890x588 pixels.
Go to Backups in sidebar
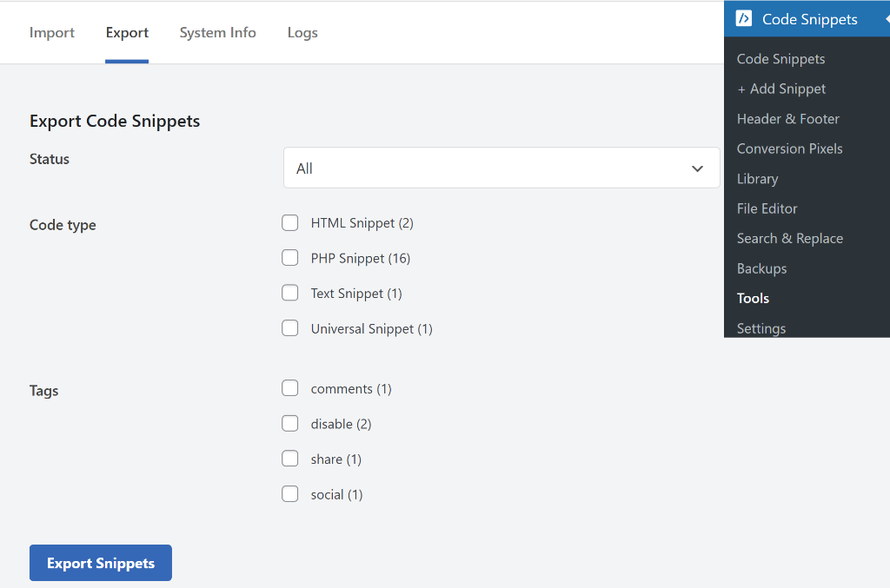[761, 268]
